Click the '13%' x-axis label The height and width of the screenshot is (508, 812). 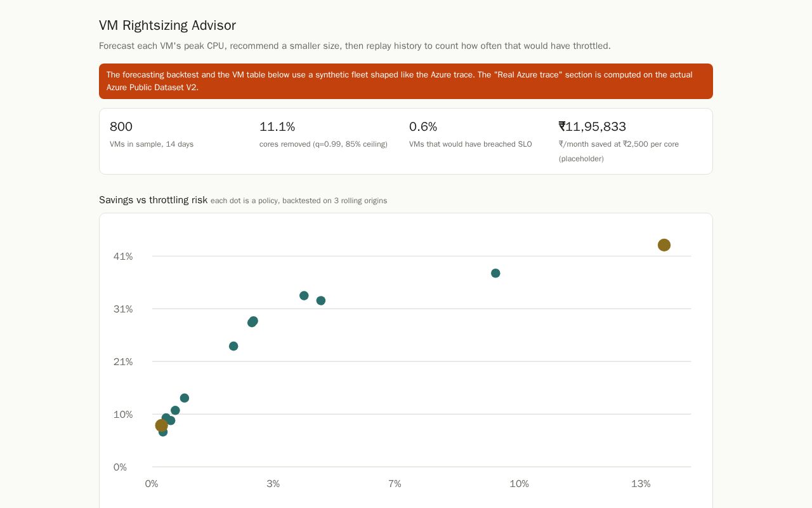click(x=641, y=484)
